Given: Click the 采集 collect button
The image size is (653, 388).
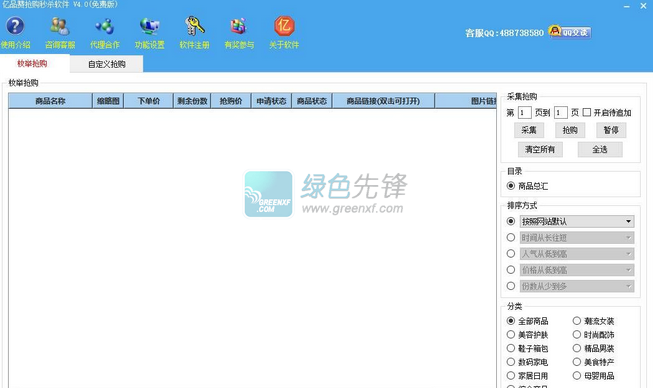Looking at the screenshot, I should (x=529, y=130).
